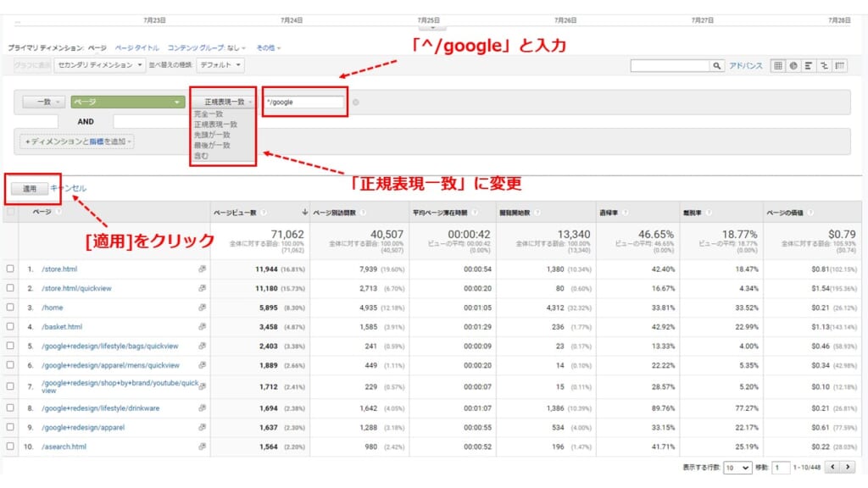This screenshot has width=868, height=488.
Task: Click the sort arrow on ページビュー数 column
Action: (304, 213)
